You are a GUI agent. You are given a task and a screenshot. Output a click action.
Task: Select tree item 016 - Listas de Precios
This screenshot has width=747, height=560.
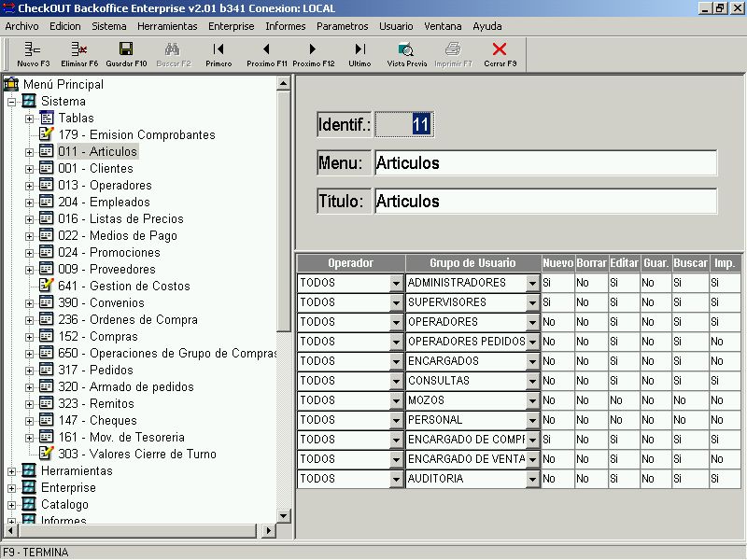(120, 218)
